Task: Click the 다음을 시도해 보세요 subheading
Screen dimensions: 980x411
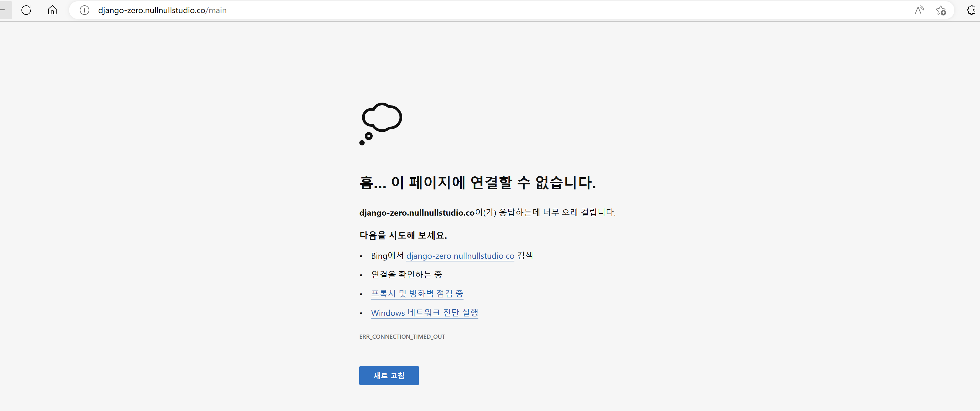Action: pyautogui.click(x=403, y=235)
